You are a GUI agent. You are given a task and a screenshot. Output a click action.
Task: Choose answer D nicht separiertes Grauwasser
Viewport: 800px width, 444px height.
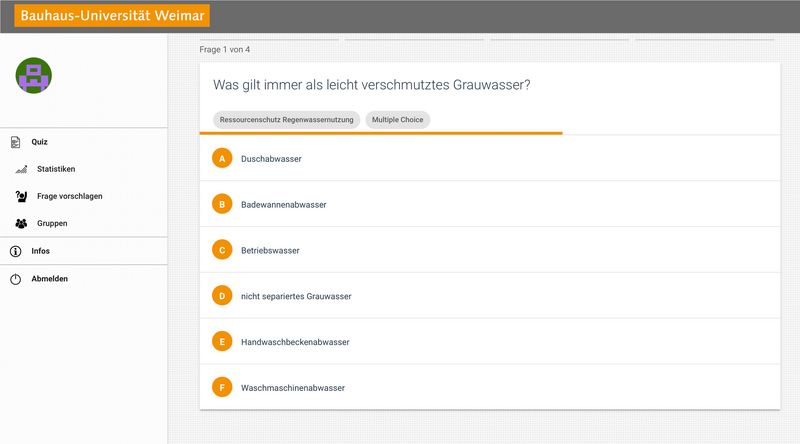coord(490,295)
